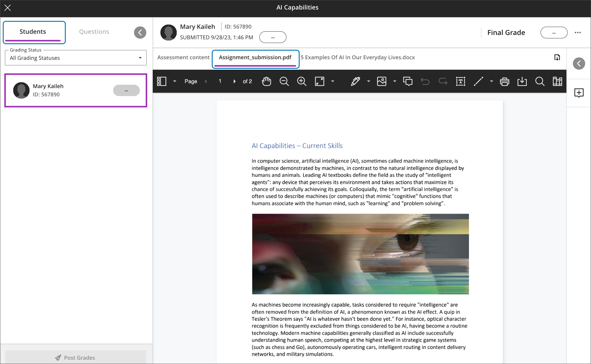The image size is (591, 364).
Task: Click the Post Grades button
Action: 76,358
